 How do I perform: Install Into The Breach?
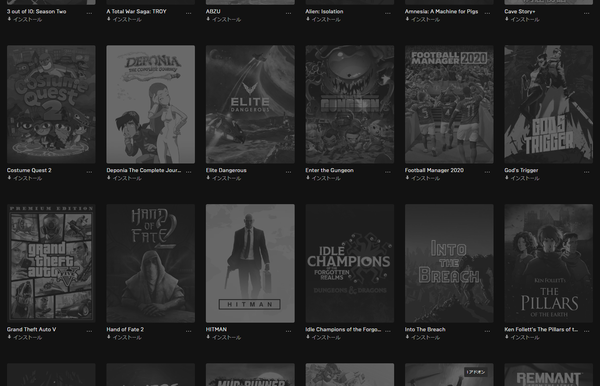click(x=422, y=337)
